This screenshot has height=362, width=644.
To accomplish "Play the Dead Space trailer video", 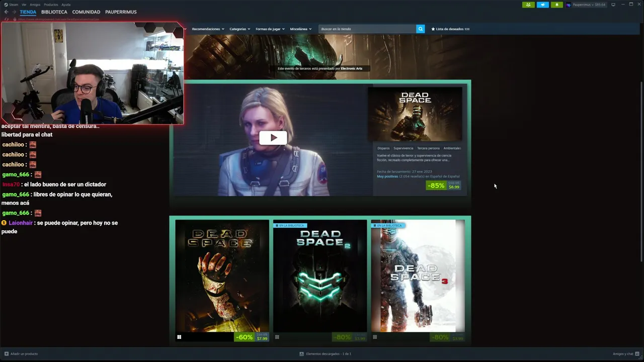I will (273, 137).
